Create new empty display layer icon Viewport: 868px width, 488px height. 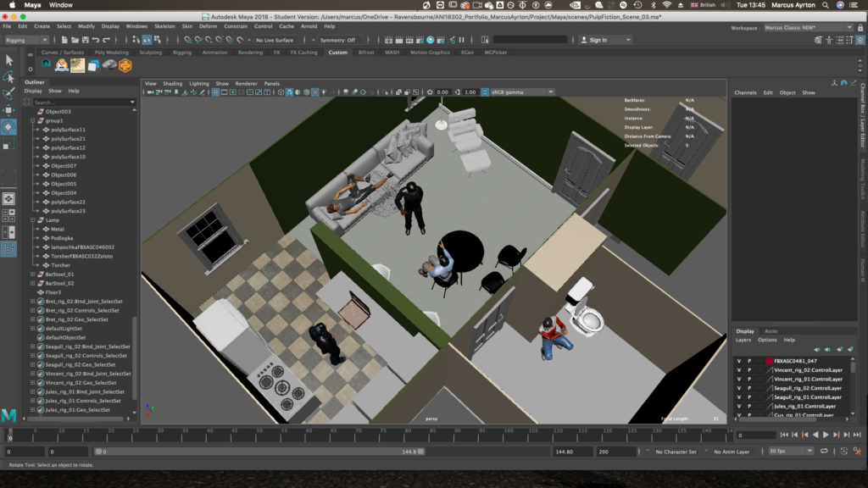pos(840,349)
